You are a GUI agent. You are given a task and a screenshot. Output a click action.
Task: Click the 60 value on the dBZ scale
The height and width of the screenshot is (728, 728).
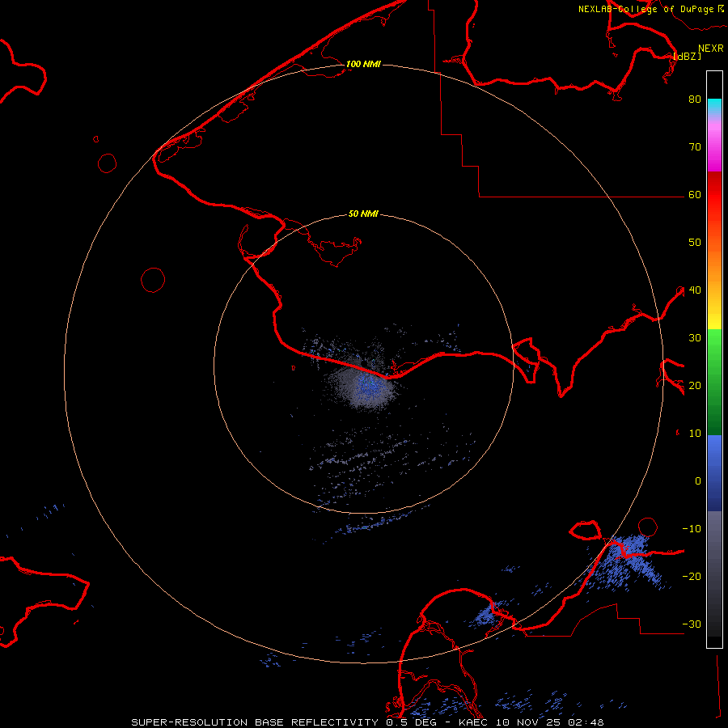[695, 194]
